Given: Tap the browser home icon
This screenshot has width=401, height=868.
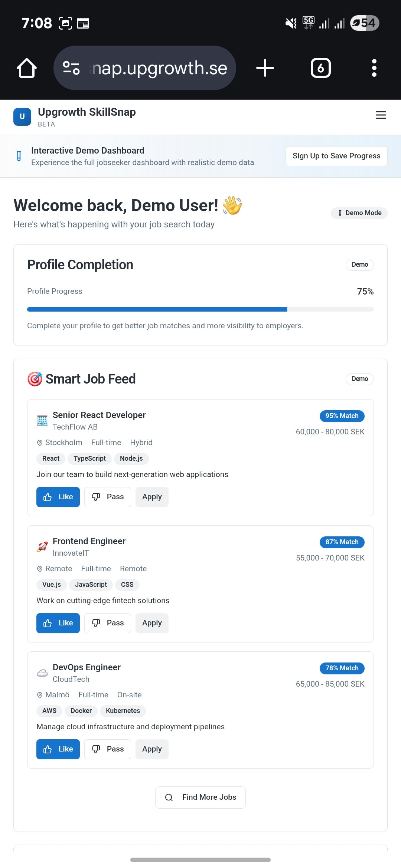Looking at the screenshot, I should (27, 68).
